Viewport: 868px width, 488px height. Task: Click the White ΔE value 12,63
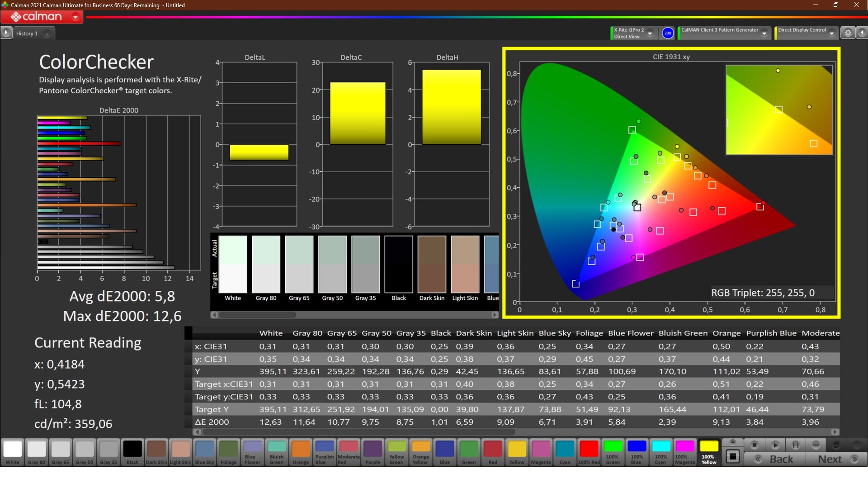(x=270, y=422)
